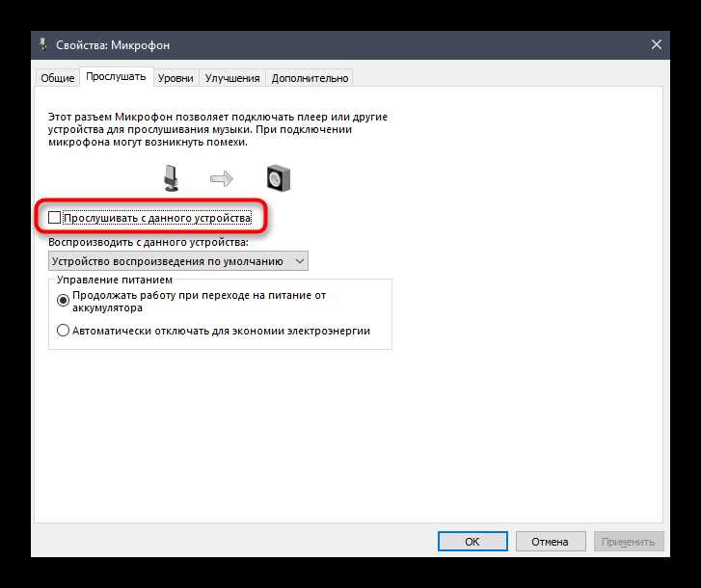Open the Уровни tab
The width and height of the screenshot is (701, 588).
[175, 78]
